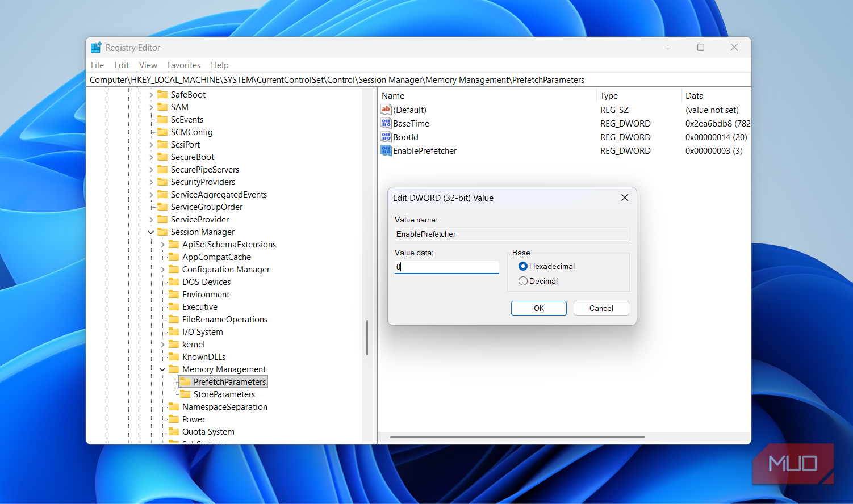Screen dimensions: 853x504
Task: Click the PrefetchParameters folder icon
Action: point(185,381)
